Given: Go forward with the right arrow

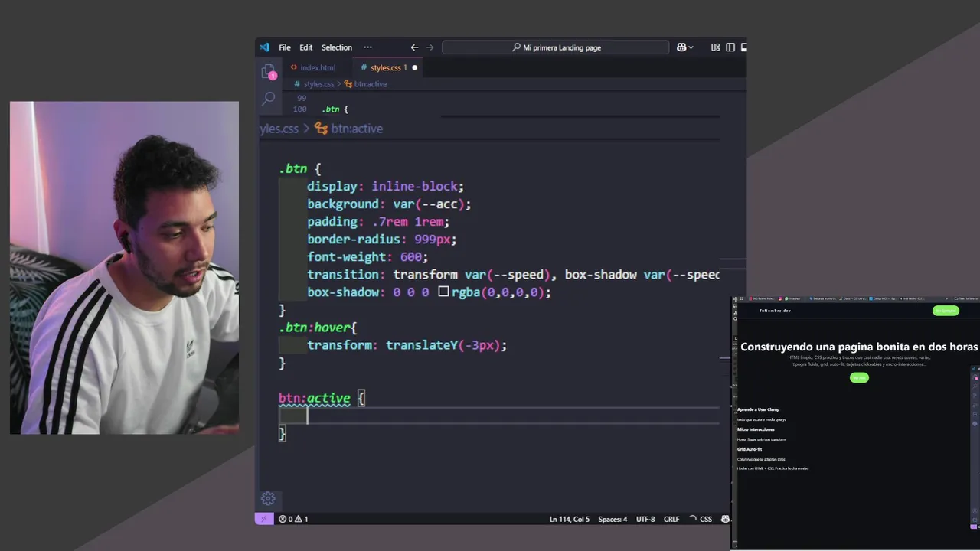Looking at the screenshot, I should pos(430,47).
